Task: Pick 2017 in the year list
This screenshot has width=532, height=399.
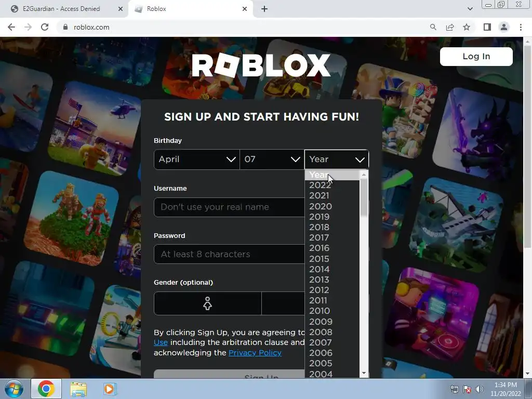Action: [x=332, y=238]
